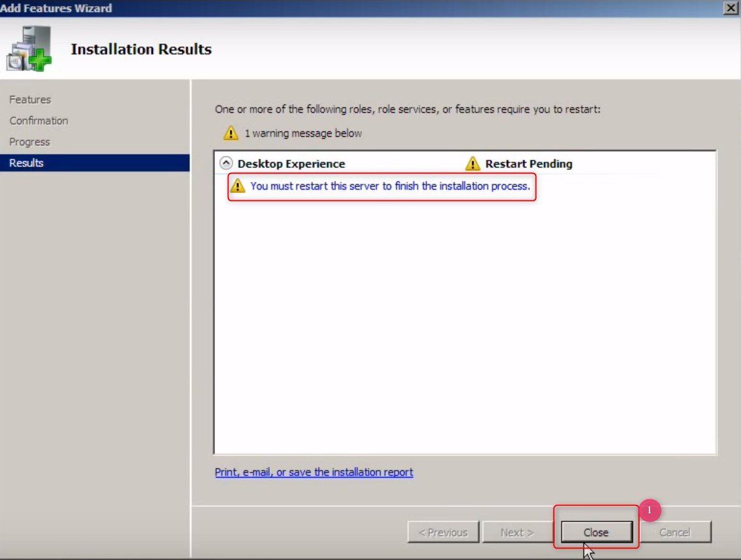This screenshot has width=741, height=560.
Task: Go to the Confirmation step
Action: (x=38, y=121)
